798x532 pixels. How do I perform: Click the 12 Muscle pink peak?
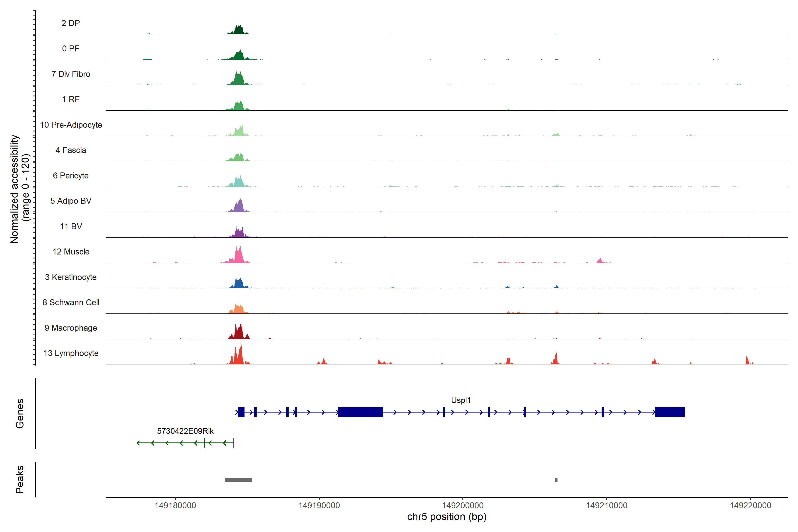pos(239,256)
